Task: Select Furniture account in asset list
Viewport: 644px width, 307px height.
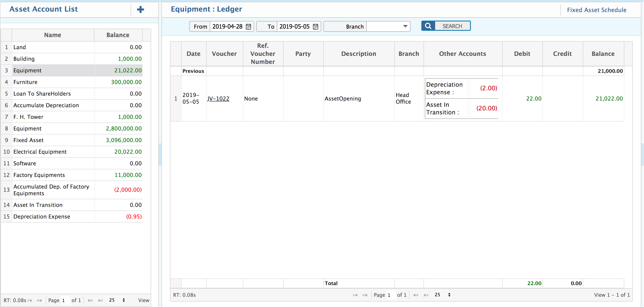Action: (25, 82)
